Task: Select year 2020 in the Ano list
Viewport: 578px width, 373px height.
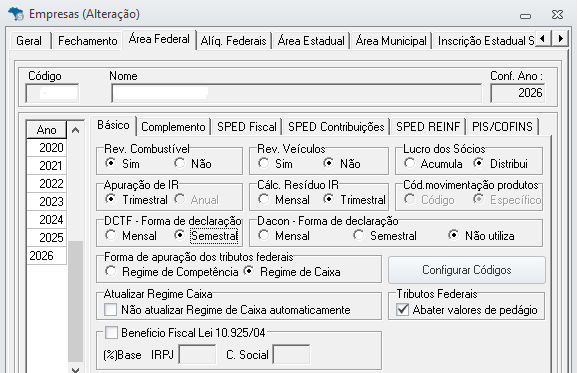Action: click(x=46, y=148)
